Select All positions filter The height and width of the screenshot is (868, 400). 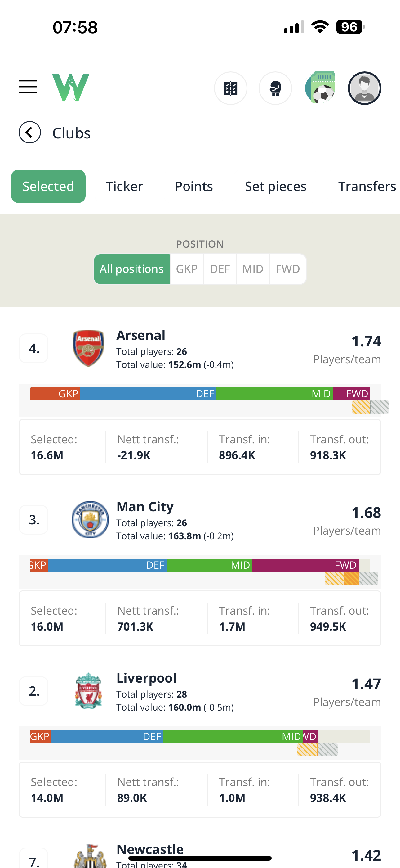coord(132,269)
